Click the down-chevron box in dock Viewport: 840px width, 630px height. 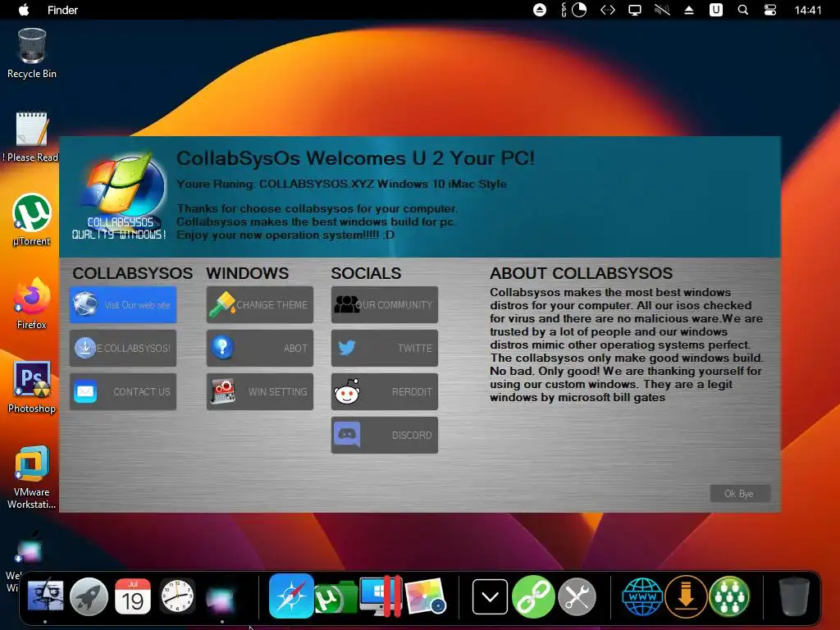(490, 596)
